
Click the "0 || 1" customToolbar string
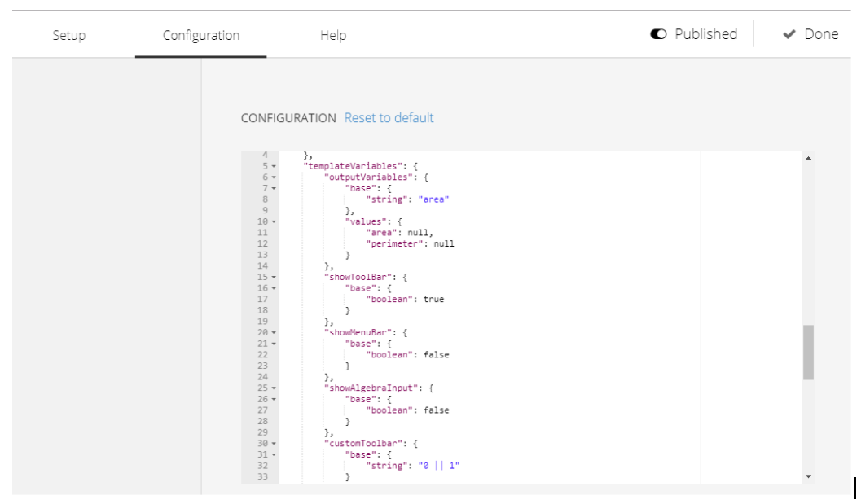click(x=439, y=466)
